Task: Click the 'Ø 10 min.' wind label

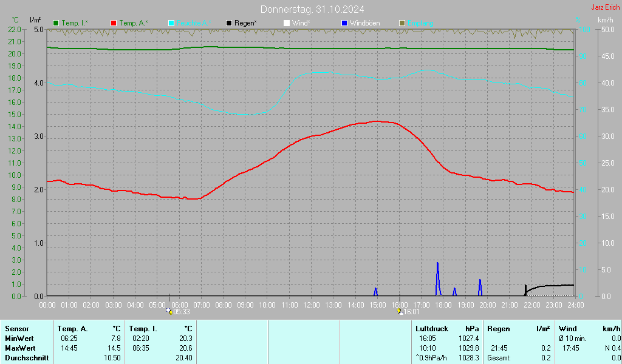Action: coord(572,339)
